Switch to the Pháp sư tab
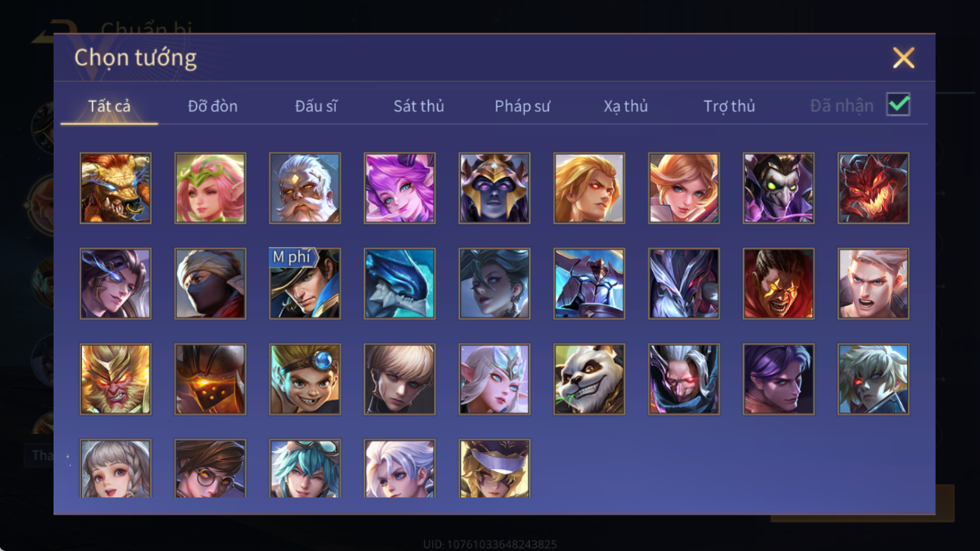 (x=522, y=106)
